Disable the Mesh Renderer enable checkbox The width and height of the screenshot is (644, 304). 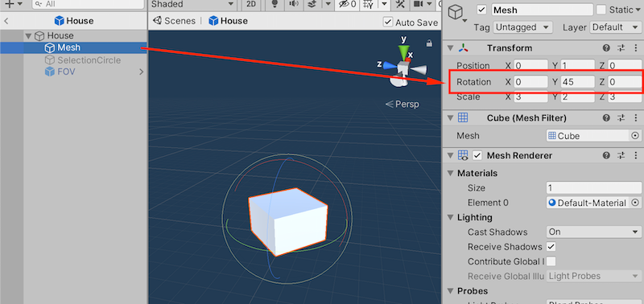pos(477,155)
